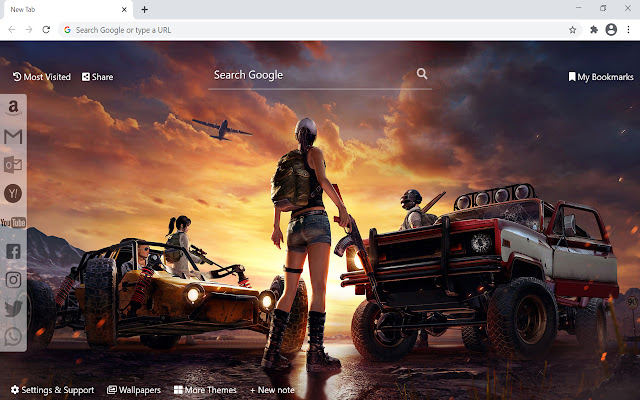The width and height of the screenshot is (640, 400).
Task: Go forward to next page
Action: [x=29, y=29]
